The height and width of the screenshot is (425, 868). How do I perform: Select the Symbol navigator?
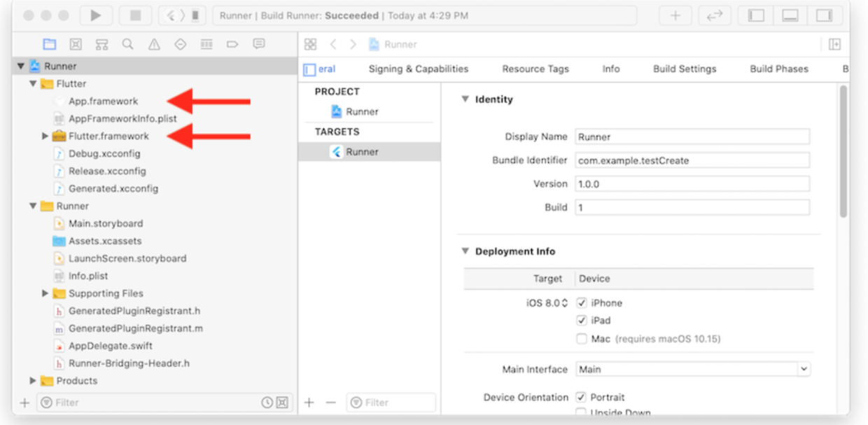101,43
